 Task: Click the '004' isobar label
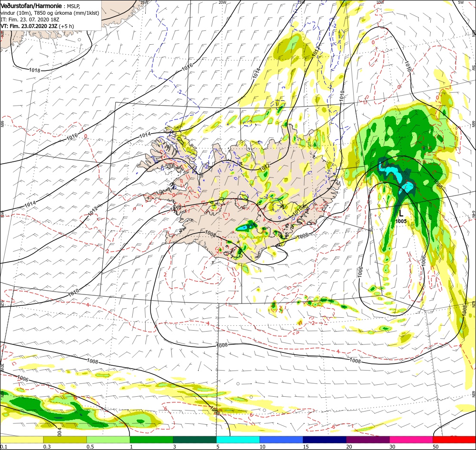point(59,432)
